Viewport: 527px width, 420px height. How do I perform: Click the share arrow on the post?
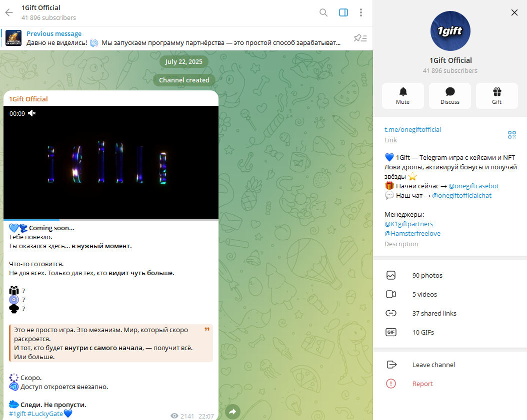[232, 412]
